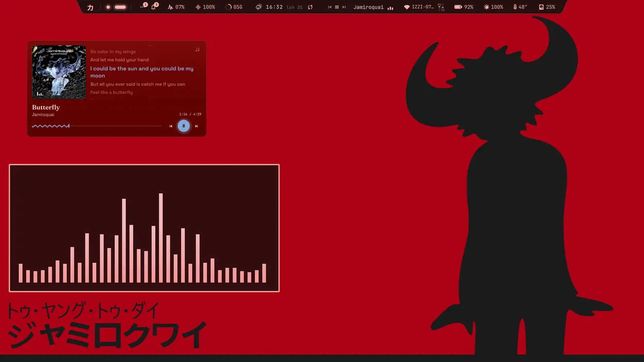This screenshot has width=644, height=362.
Task: Click the lyric 'But all you ever said is catch me if you can'
Action: 138,84
